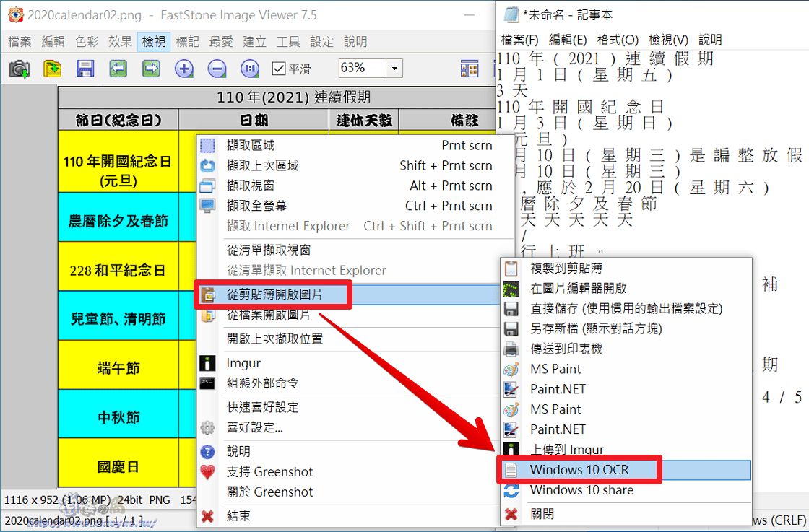Viewport: 809px width, 532px height.
Task: Select Windows 10 share in submenu
Action: coord(626,489)
